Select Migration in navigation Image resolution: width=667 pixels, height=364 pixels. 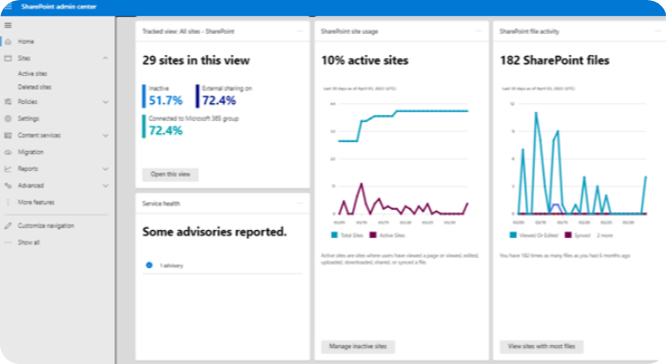31,152
